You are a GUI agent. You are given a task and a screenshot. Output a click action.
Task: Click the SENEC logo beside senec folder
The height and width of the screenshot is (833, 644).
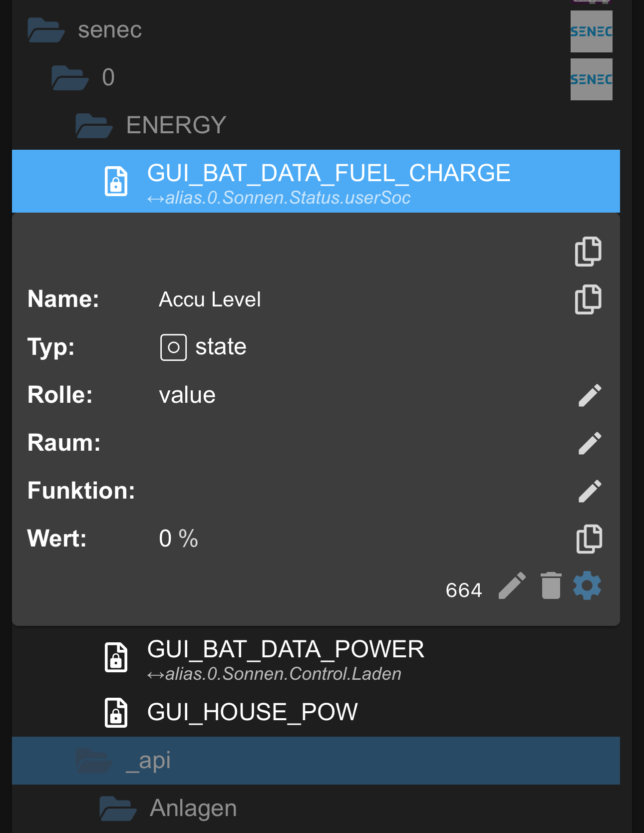click(591, 31)
